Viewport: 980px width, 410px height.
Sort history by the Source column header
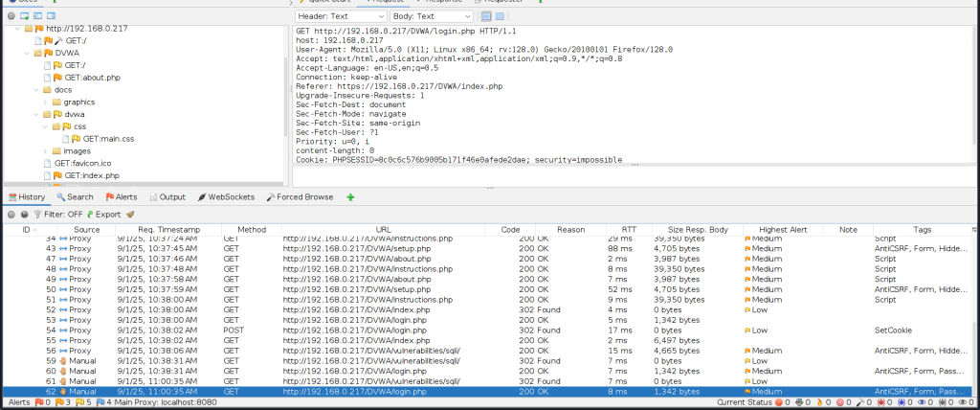(x=86, y=230)
